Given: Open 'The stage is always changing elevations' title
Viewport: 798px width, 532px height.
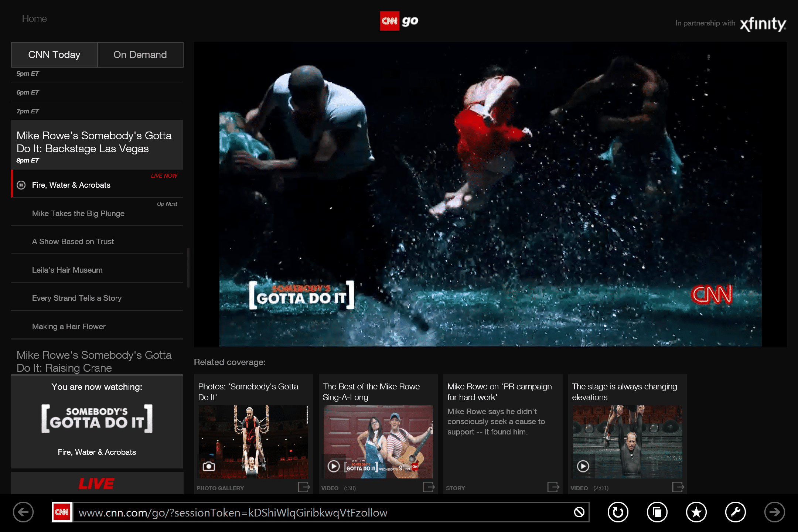Looking at the screenshot, I should [624, 392].
